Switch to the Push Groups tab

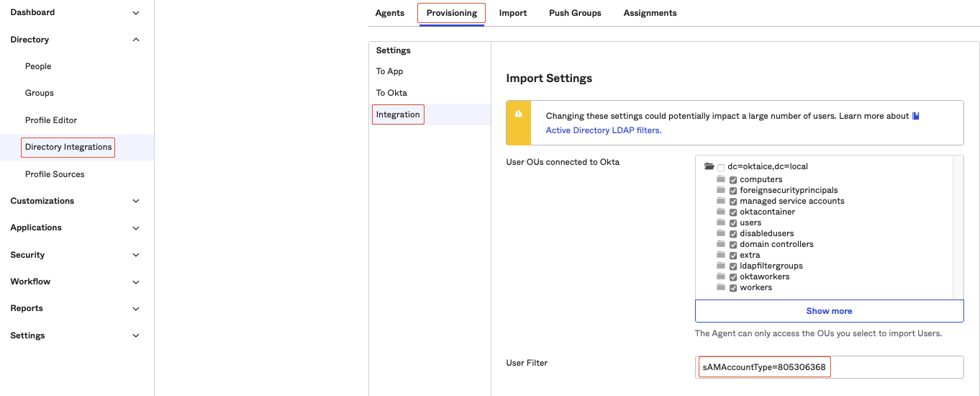point(575,13)
